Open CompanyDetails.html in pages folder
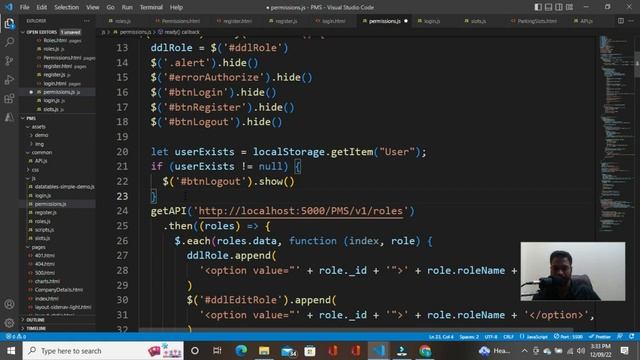Screen dimensions: 640x360 point(58,290)
